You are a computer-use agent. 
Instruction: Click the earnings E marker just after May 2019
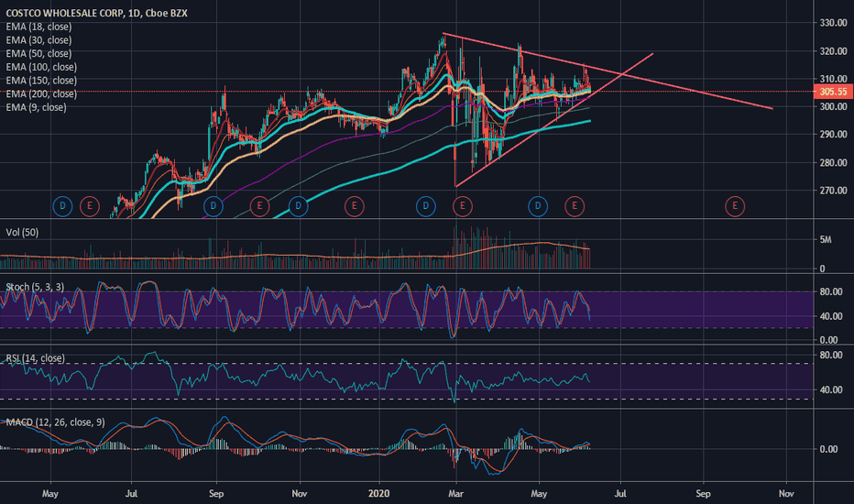click(x=90, y=206)
